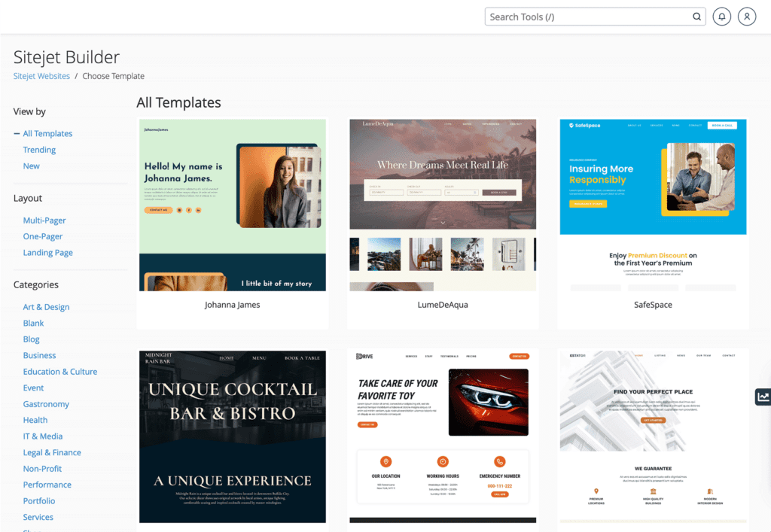Pick the Midnight Rain Bar cocktail template

pyautogui.click(x=233, y=436)
